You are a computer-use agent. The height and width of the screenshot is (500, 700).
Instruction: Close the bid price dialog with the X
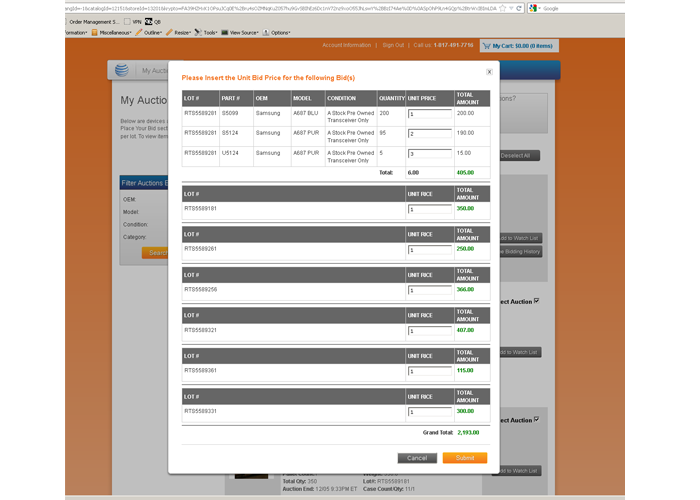click(489, 72)
